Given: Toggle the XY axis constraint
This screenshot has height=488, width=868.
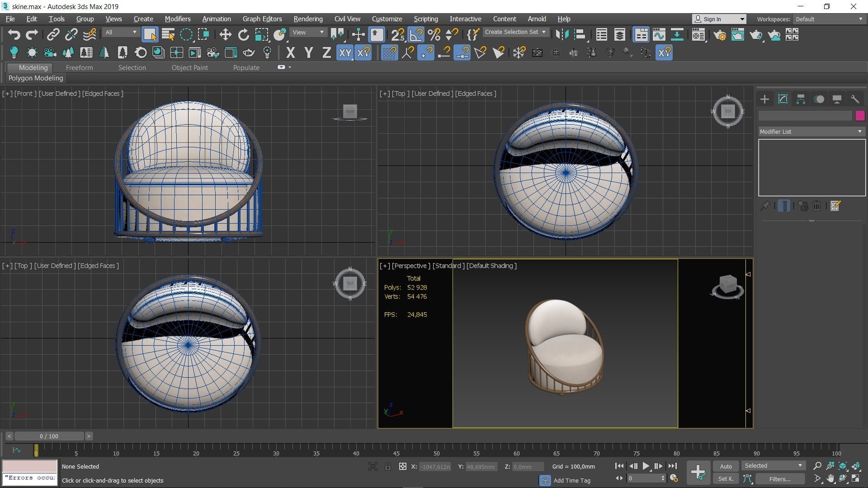Looking at the screenshot, I should [x=345, y=53].
